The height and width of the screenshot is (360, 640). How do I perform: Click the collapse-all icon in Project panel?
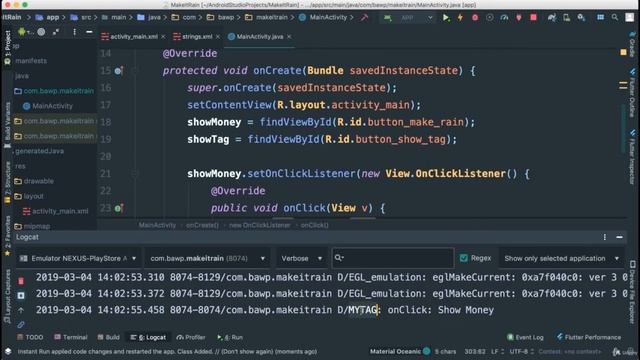(x=56, y=32)
